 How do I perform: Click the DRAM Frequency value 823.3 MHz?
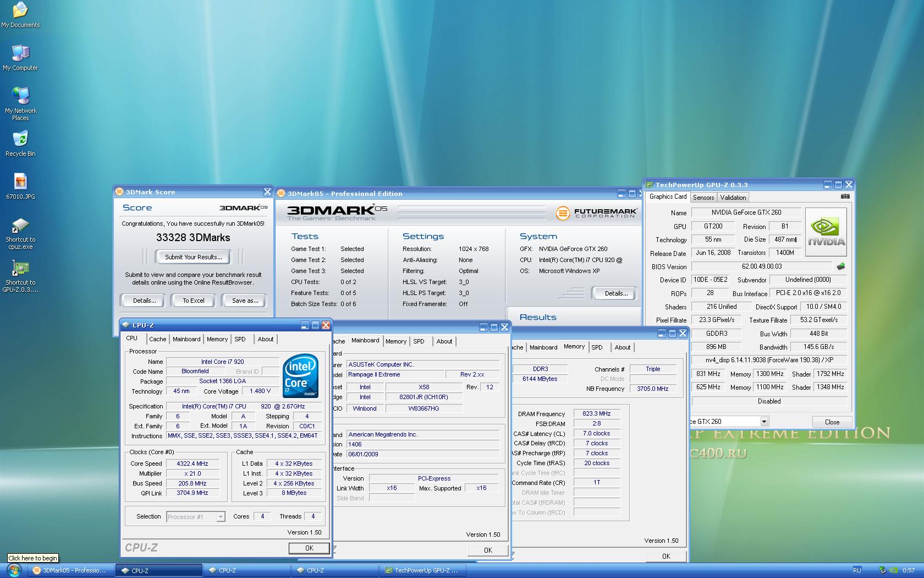597,413
